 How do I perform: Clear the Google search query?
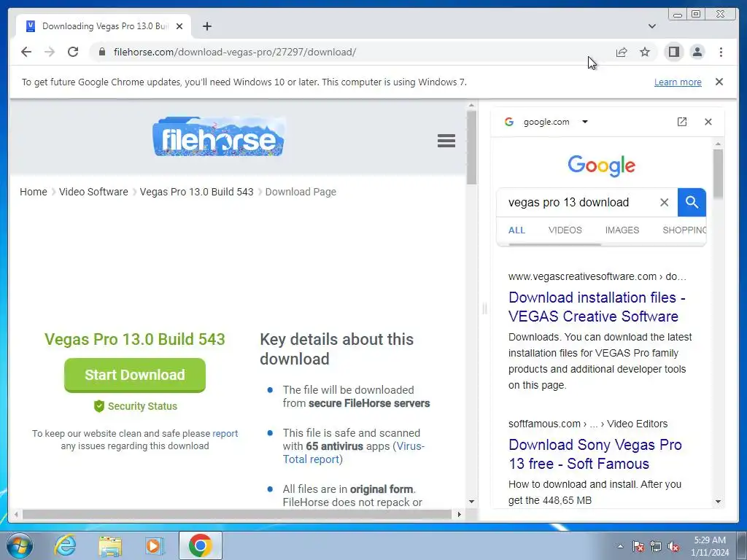(x=664, y=203)
